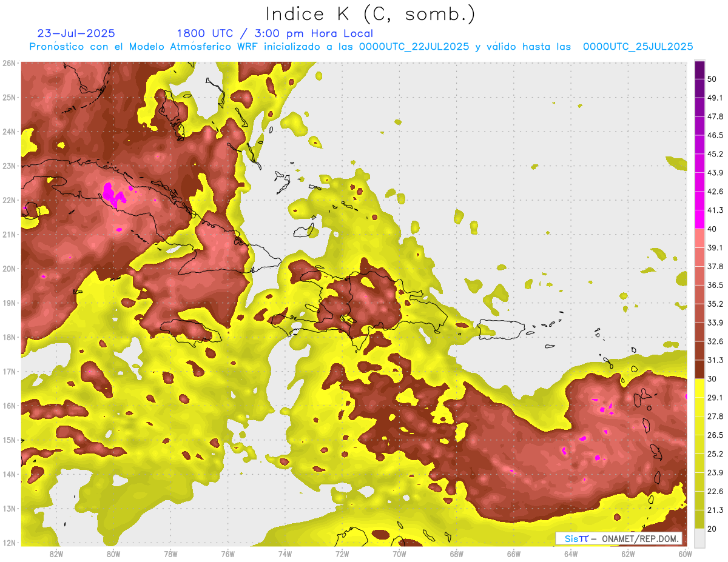
Task: Click the latitude label "17N"
Action: [9, 371]
